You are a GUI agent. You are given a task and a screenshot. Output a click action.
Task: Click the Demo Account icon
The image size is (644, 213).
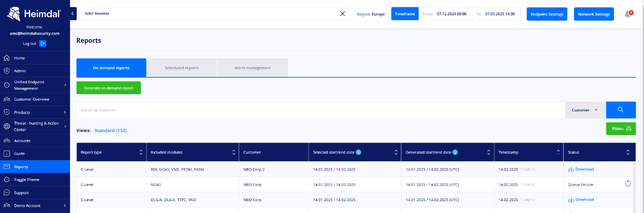pos(7,206)
